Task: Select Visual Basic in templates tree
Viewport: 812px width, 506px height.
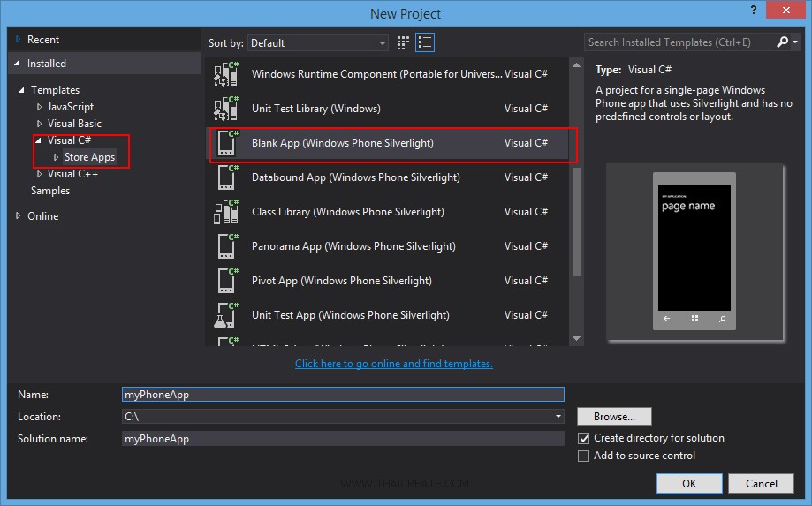Action: [74, 124]
